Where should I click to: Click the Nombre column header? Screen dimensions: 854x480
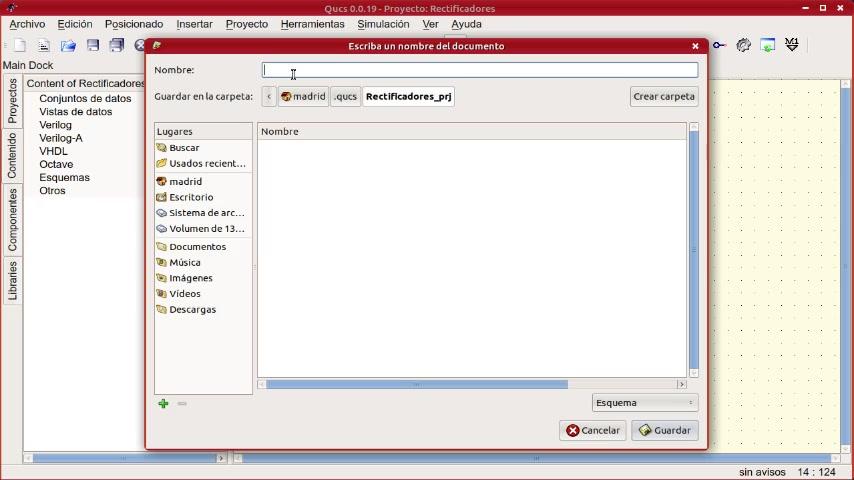tap(472, 131)
